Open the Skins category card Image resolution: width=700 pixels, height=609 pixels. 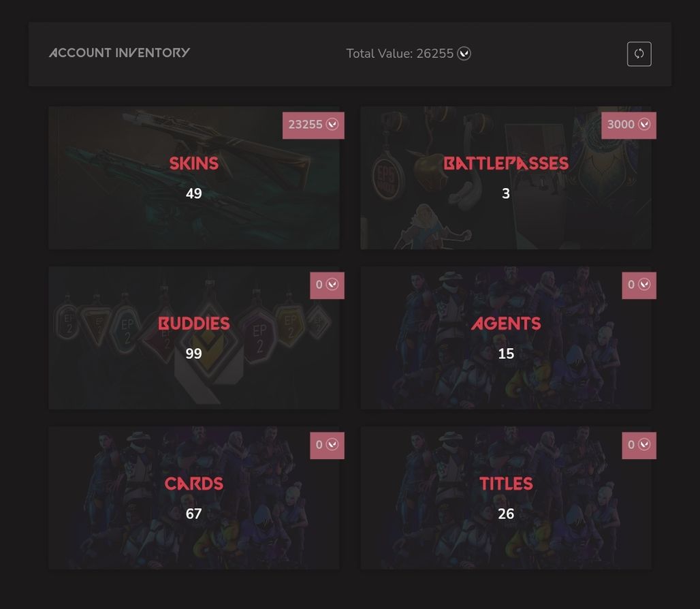click(194, 178)
